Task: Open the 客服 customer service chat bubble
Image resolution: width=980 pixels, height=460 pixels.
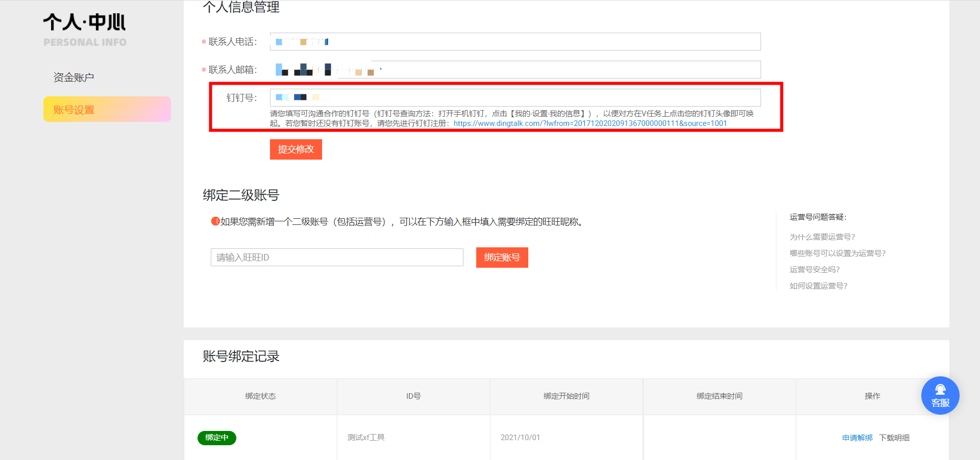Action: (x=940, y=395)
